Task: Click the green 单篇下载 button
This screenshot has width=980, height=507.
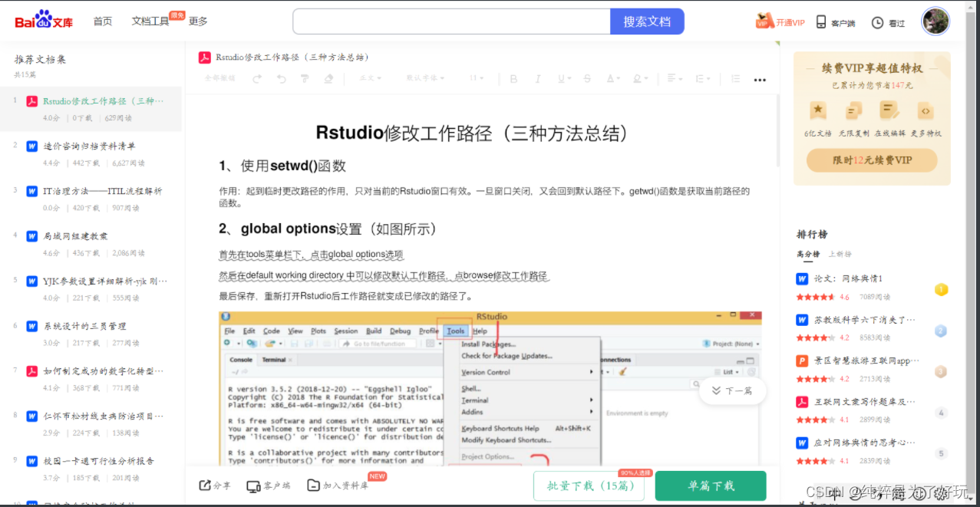Action: tap(711, 486)
